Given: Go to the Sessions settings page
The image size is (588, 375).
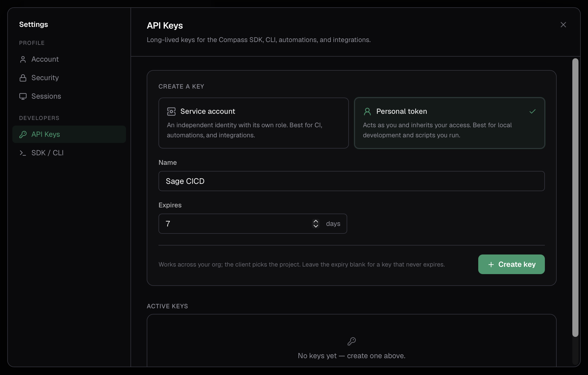Looking at the screenshot, I should click(x=69, y=96).
